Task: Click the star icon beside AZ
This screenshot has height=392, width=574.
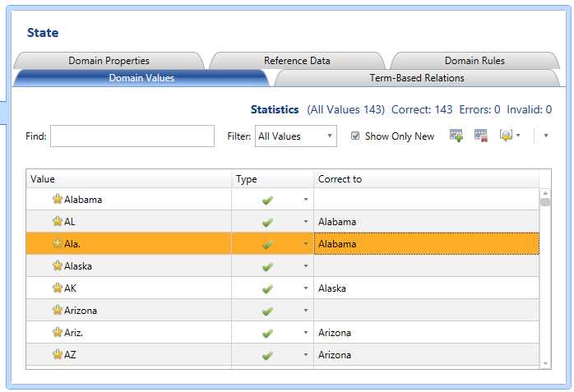Action: click(x=58, y=355)
